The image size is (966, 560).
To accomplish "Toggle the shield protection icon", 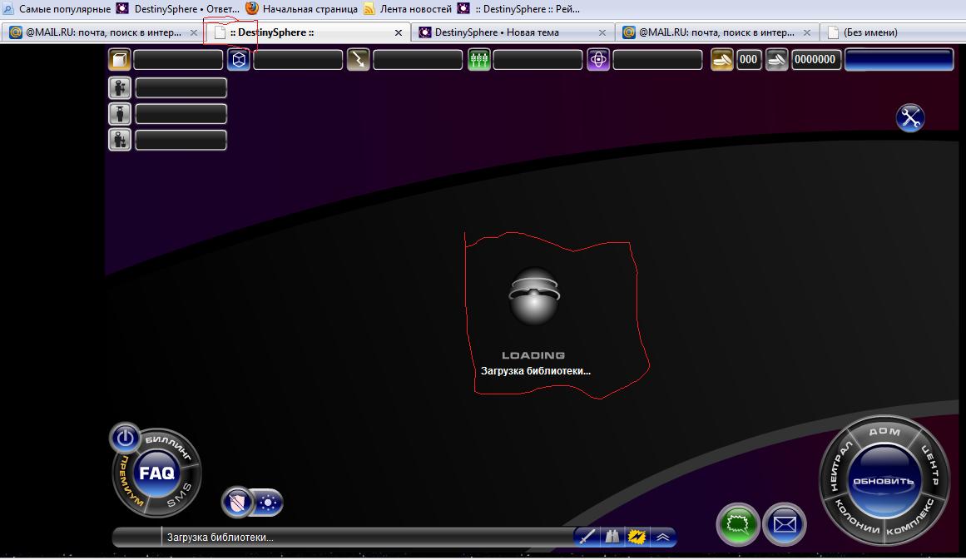I will coord(238,503).
